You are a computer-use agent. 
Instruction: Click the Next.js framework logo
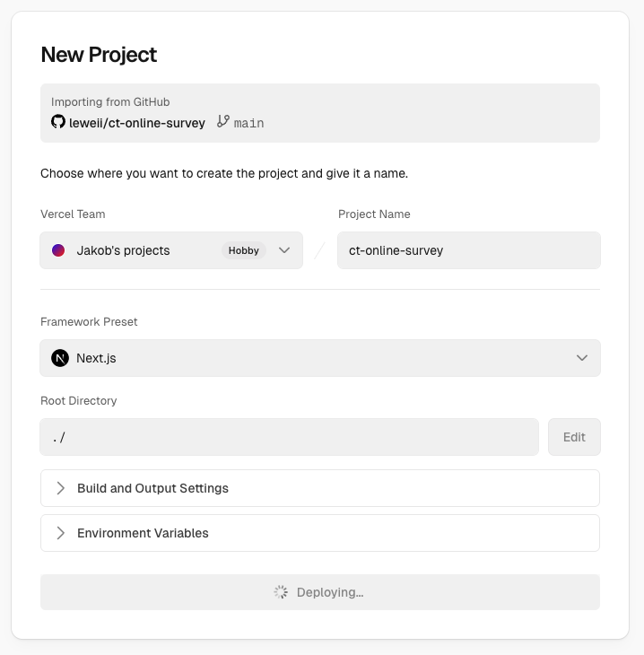coord(60,358)
